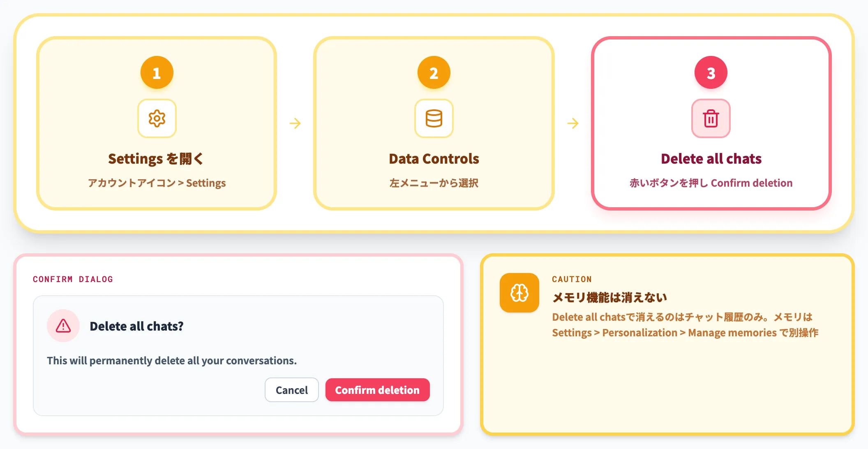The image size is (868, 449).
Task: Click the red step 3 number badge
Action: [711, 72]
